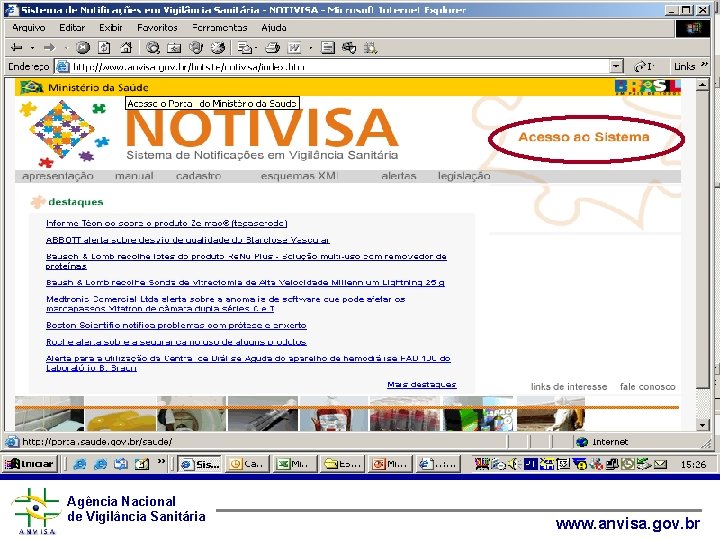Screen dimensions: 720x540
Task: Open the links de interesse link
Action: pyautogui.click(x=569, y=387)
